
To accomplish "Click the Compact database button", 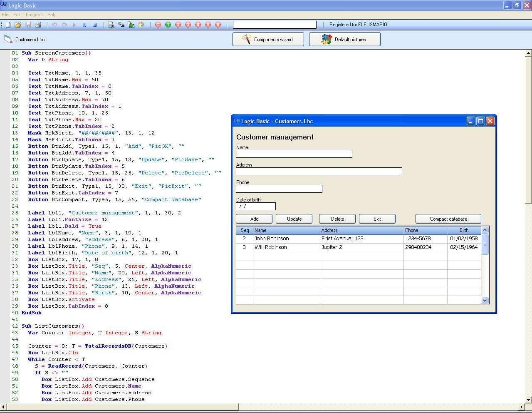I will tap(448, 219).
